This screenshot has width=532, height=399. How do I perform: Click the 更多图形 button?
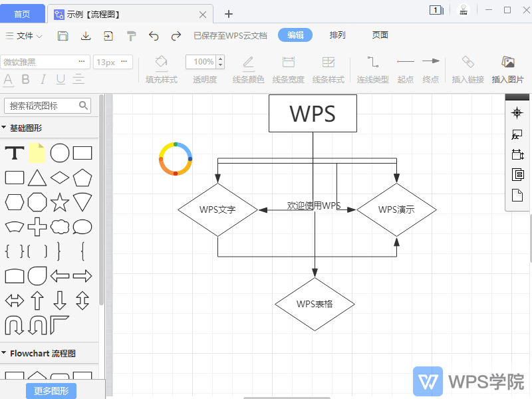click(50, 392)
